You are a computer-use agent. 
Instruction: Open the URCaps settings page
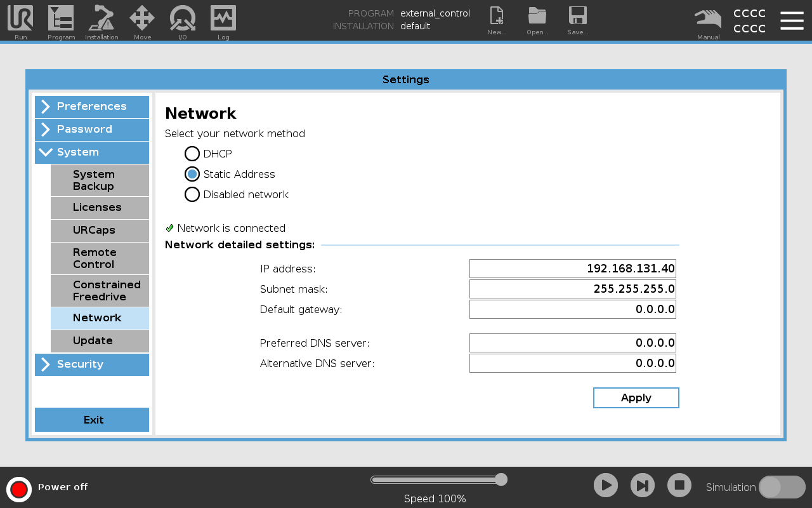pyautogui.click(x=100, y=230)
